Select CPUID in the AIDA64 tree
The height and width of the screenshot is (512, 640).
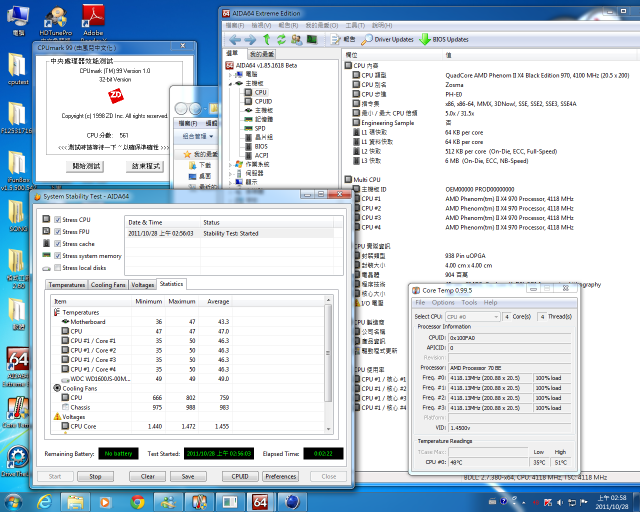tap(263, 101)
